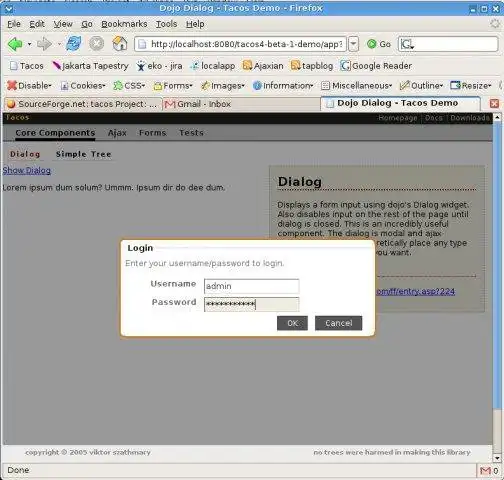Go back with the green Back arrow

click(x=15, y=44)
